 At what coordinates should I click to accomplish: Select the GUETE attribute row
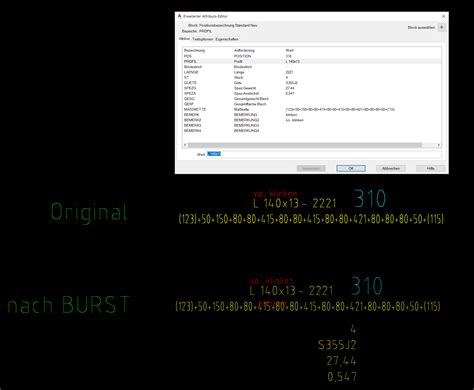(312, 83)
